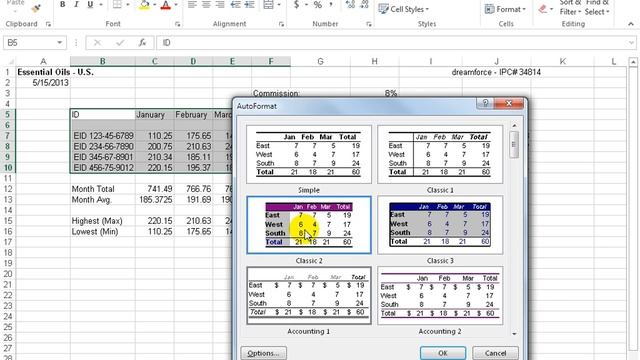
Task: Expand the formula bar
Action: pos(631,42)
